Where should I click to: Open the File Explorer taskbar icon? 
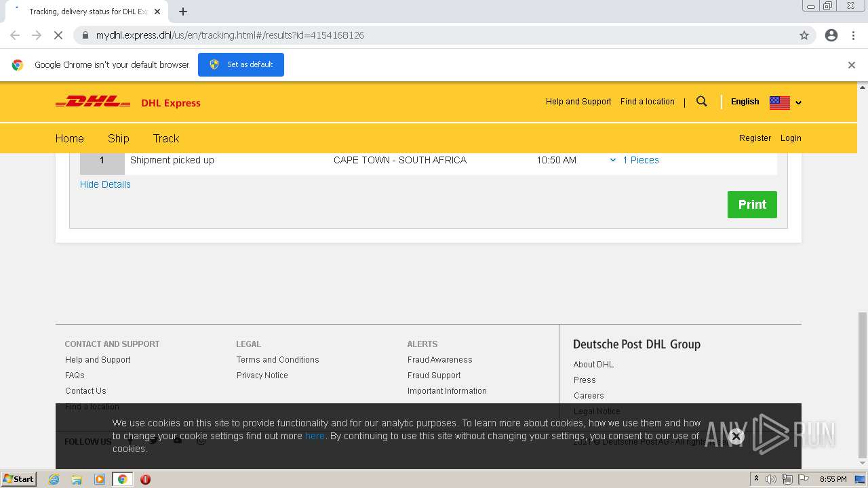77,479
